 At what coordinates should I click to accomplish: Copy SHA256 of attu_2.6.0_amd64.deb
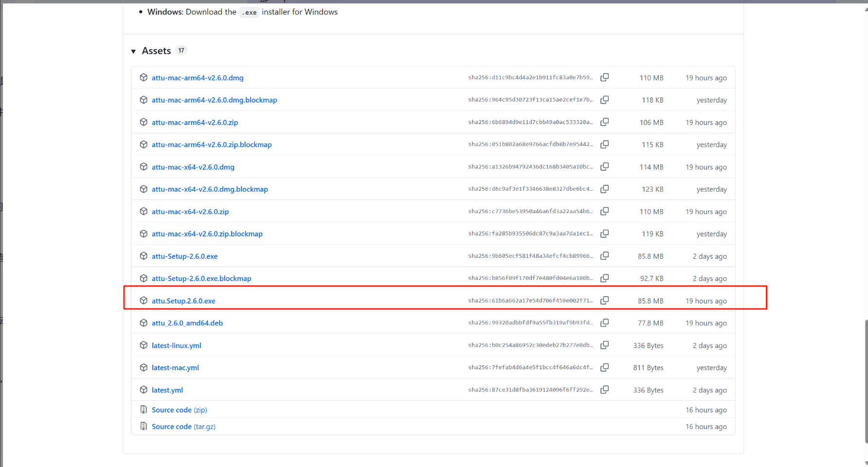point(604,323)
